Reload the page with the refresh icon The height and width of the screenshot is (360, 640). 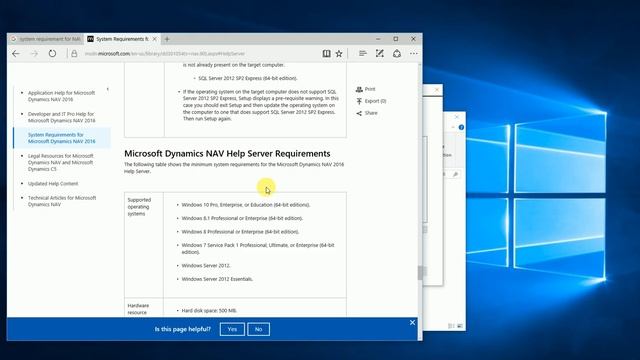tap(52, 53)
